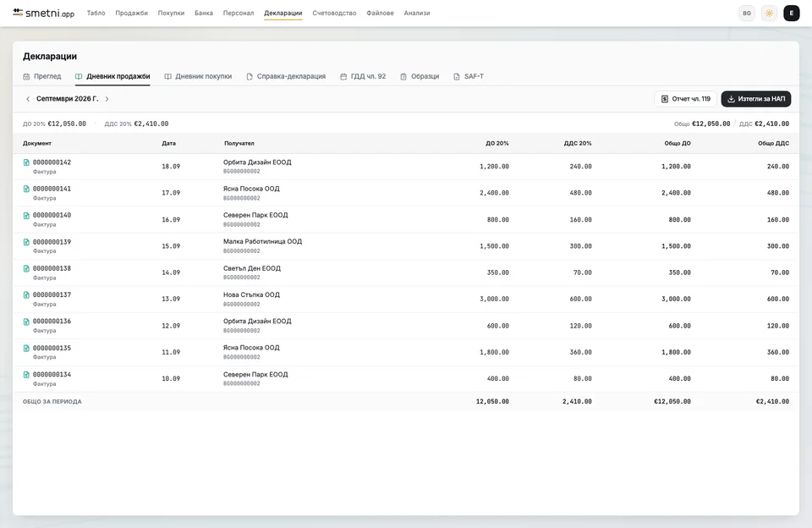Open document icon for invoice 0000000135

(26, 349)
